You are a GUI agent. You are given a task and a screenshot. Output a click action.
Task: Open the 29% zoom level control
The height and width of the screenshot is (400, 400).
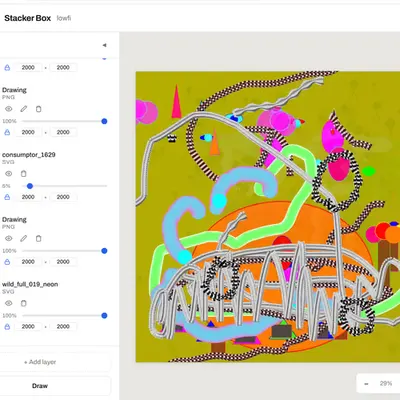coord(386,384)
